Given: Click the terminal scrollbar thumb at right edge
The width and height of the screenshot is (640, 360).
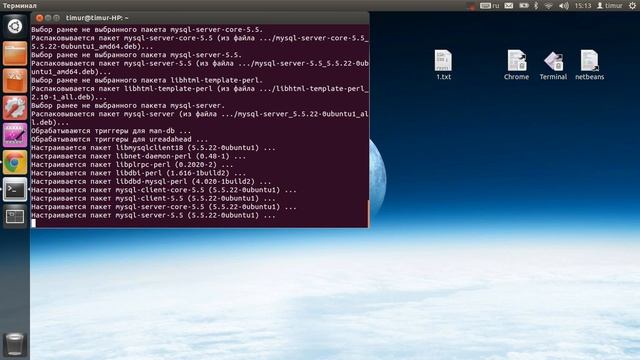Looking at the screenshot, I should pyautogui.click(x=368, y=213).
